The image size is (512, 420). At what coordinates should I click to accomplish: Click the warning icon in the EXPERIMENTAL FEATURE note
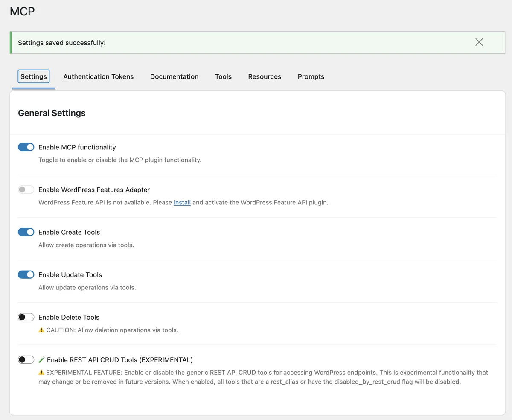[x=42, y=372]
